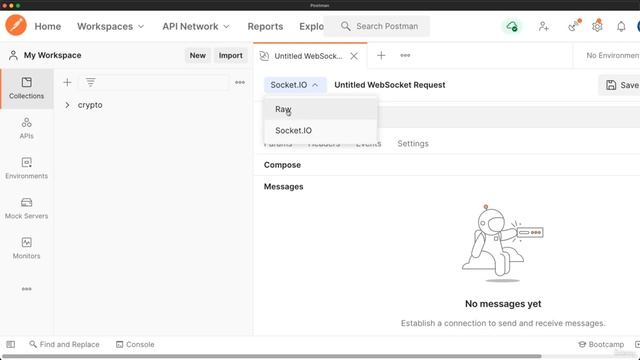This screenshot has width=640, height=360.
Task: Click the Import button
Action: point(231,56)
